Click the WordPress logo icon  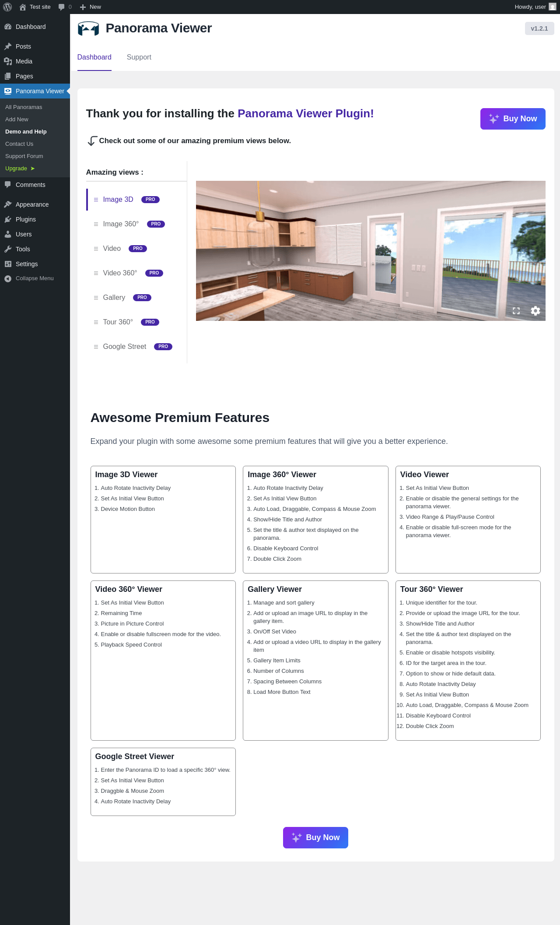[7, 7]
